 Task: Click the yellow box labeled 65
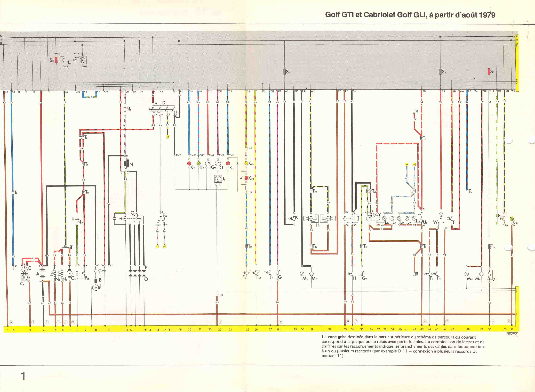(x=157, y=246)
